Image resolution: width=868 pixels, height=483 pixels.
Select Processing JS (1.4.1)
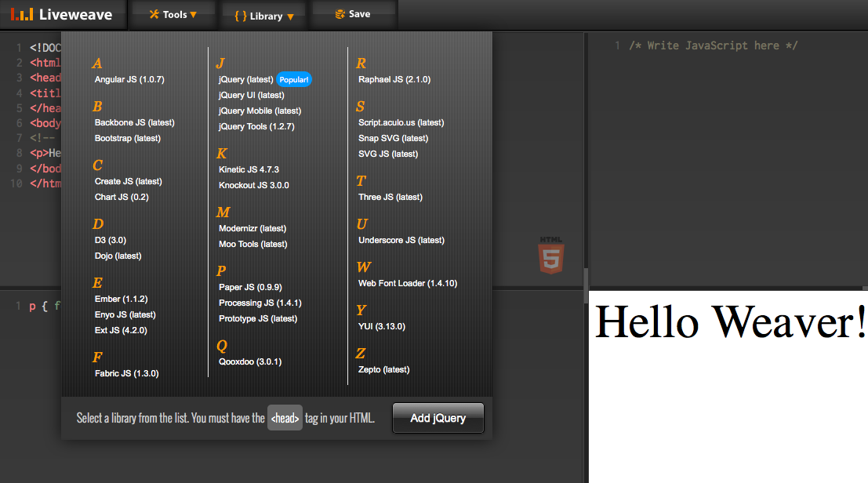(x=260, y=303)
